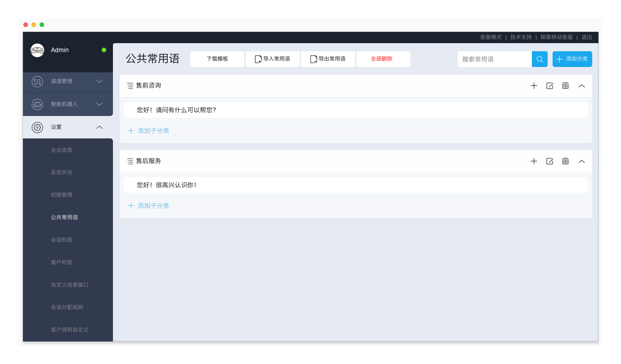This screenshot has height=364, width=621.
Task: Collapse the 设置 menu chevron
Action: click(99, 127)
